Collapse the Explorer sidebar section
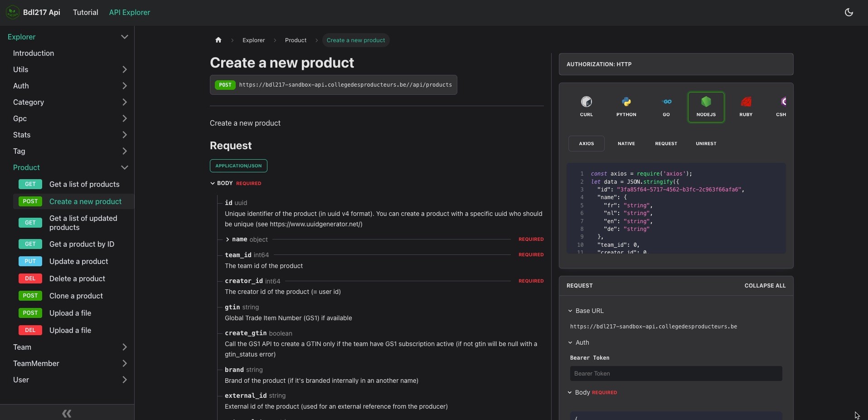The image size is (868, 420). pyautogui.click(x=125, y=37)
